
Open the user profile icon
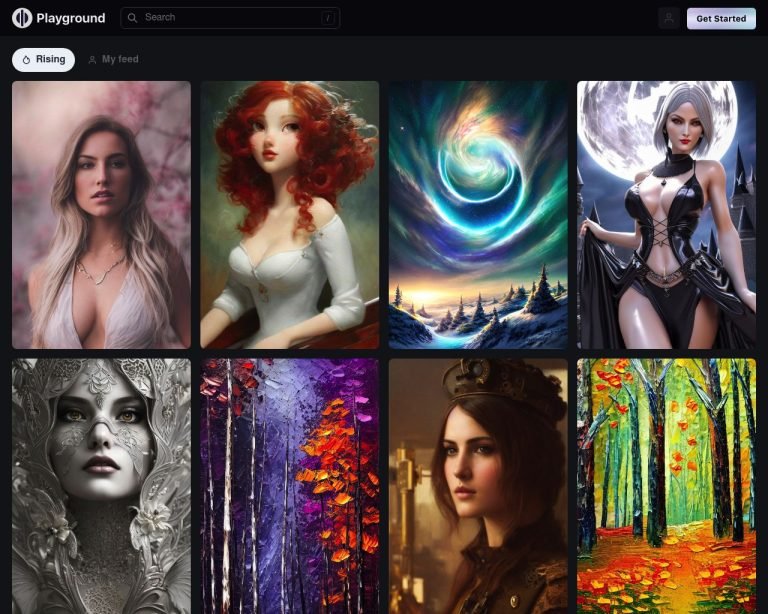(669, 18)
